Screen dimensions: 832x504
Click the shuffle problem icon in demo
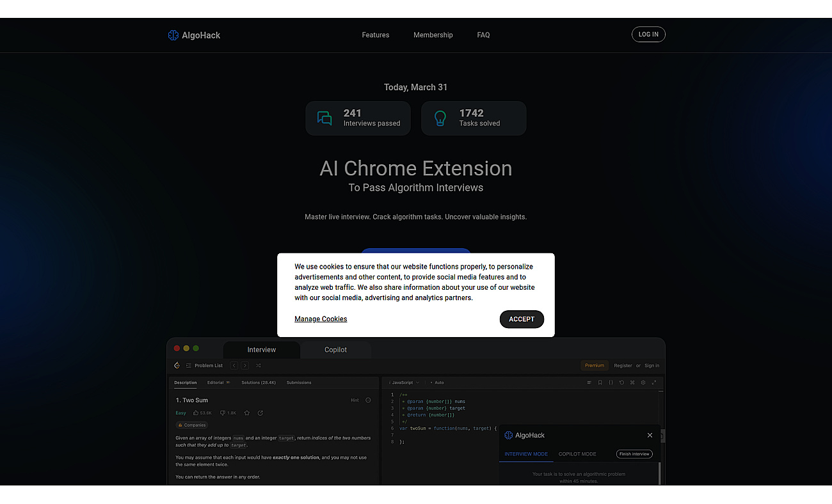point(258,366)
